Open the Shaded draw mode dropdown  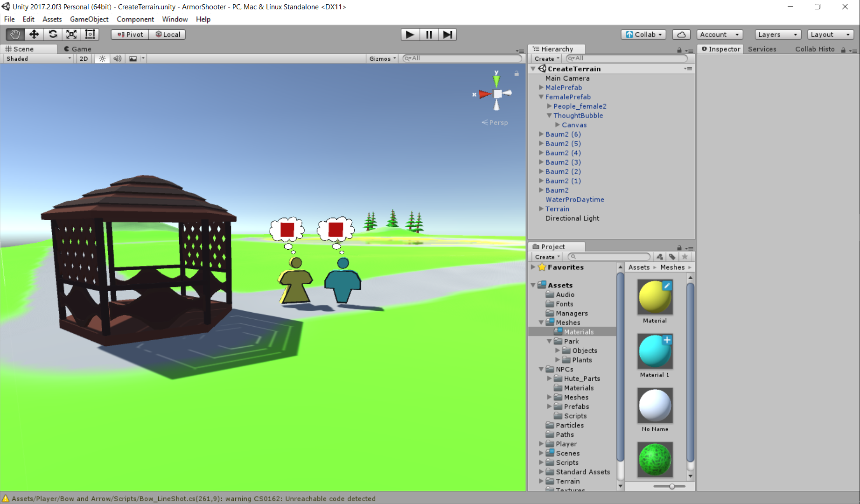(38, 59)
